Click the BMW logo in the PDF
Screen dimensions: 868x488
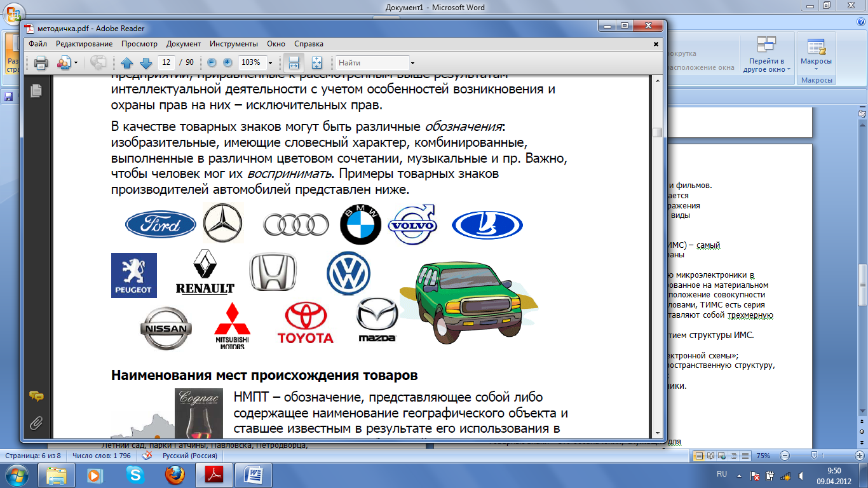click(360, 224)
